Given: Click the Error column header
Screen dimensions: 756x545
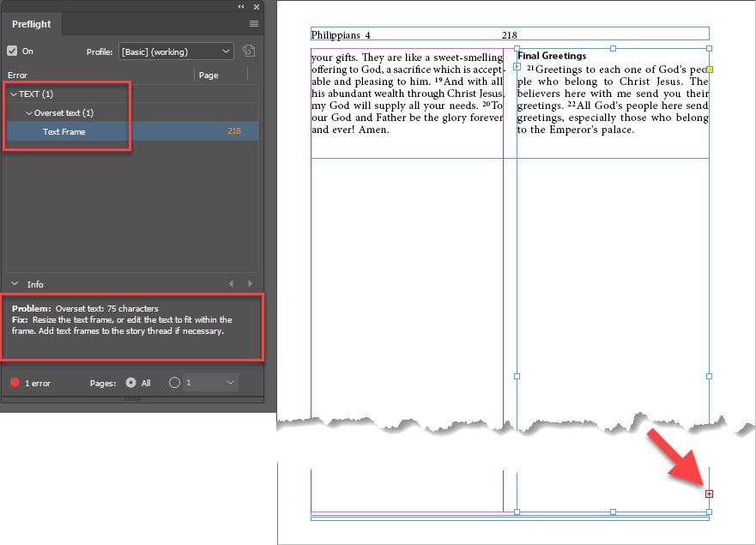Looking at the screenshot, I should [17, 76].
